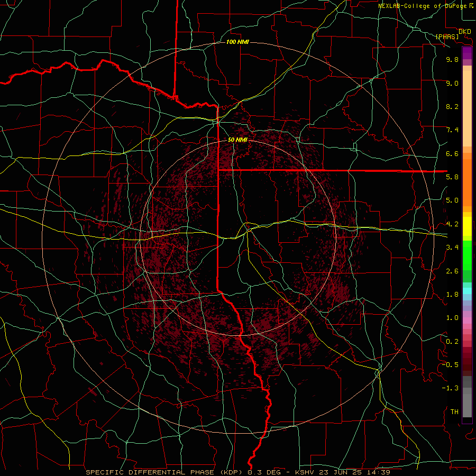Click the yellow band of the color bar
476x476 pixels.
467,226
